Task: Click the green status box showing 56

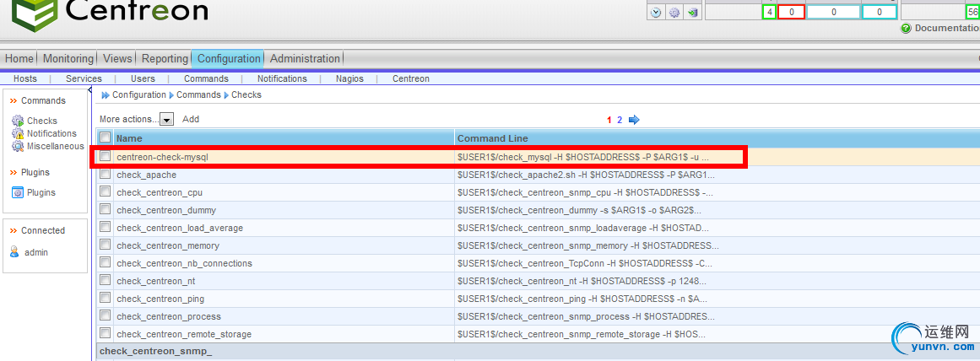Action: [972, 12]
